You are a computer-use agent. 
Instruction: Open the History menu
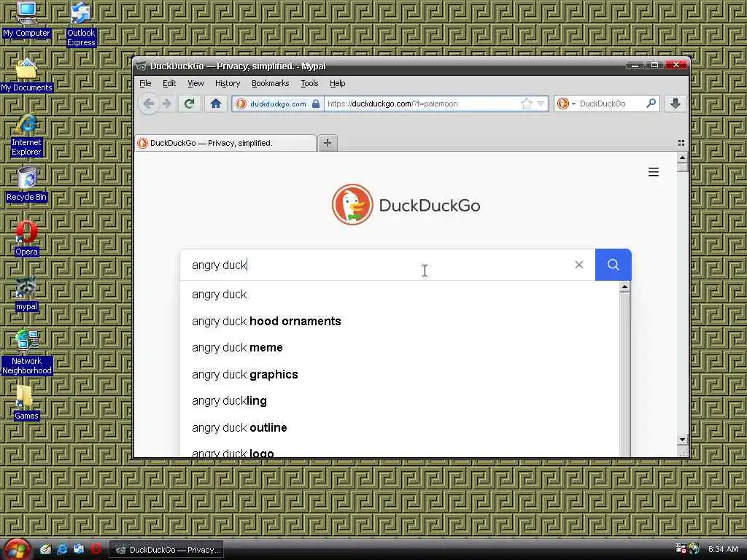[228, 83]
